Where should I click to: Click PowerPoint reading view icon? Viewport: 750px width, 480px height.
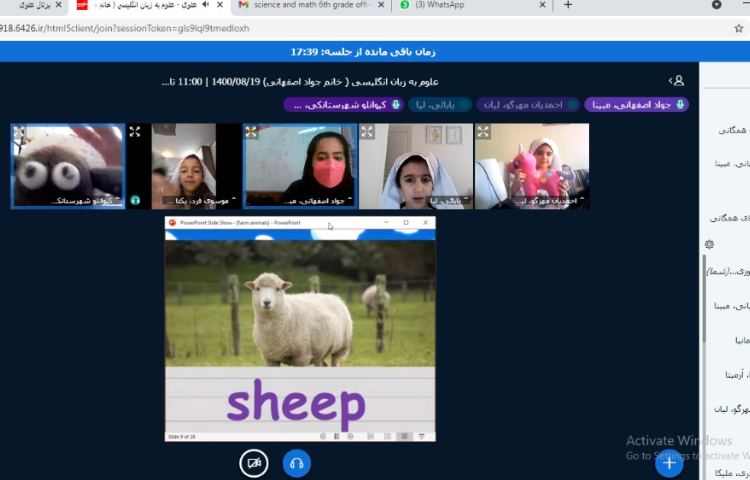(405, 436)
